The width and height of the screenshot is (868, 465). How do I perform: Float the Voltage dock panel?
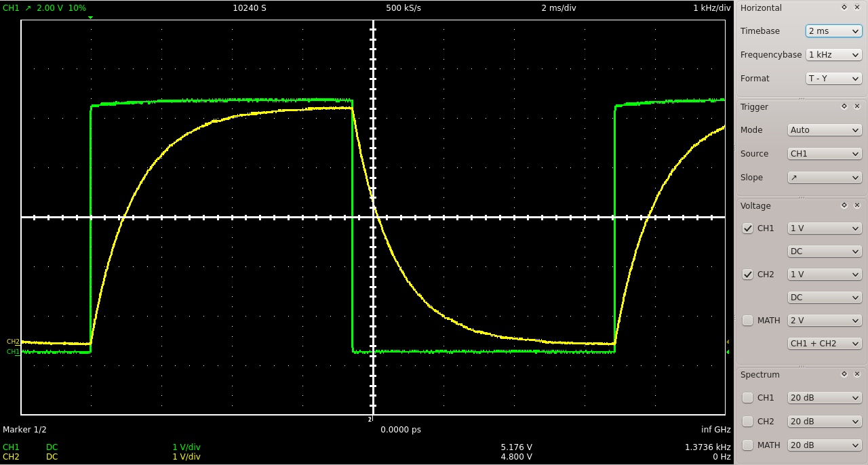tap(844, 205)
